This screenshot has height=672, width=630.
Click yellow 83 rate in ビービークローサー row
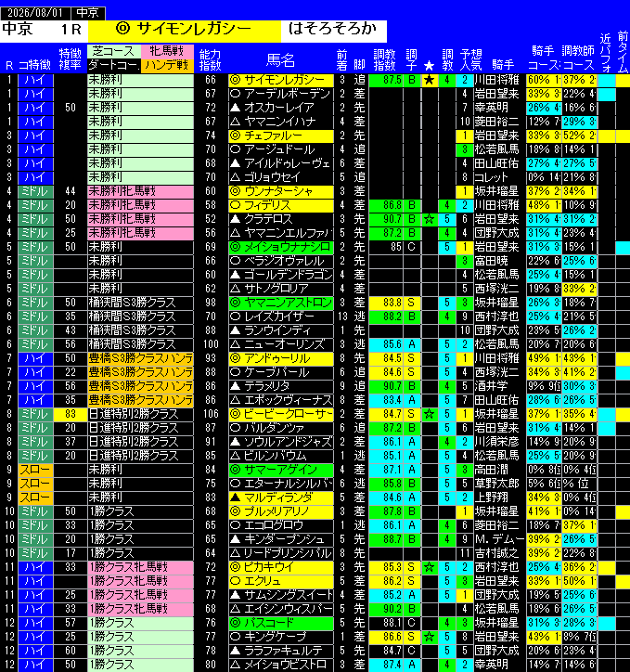[71, 414]
